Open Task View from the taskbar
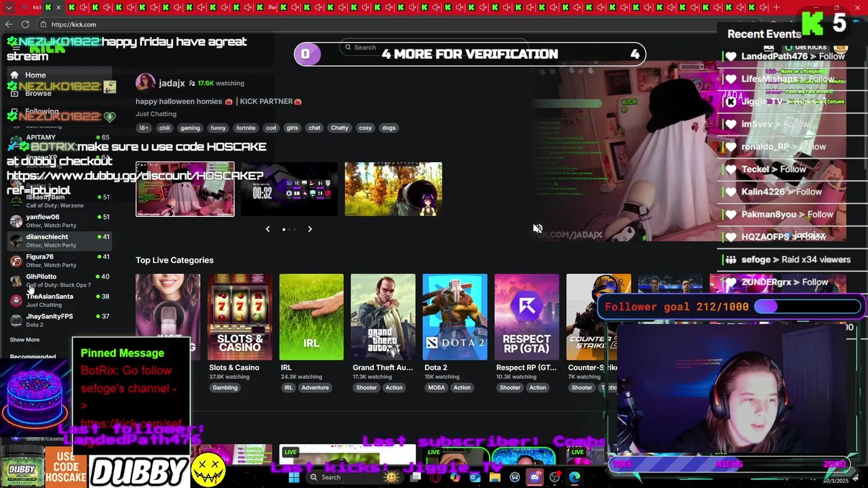This screenshot has width=868, height=488. point(416,477)
